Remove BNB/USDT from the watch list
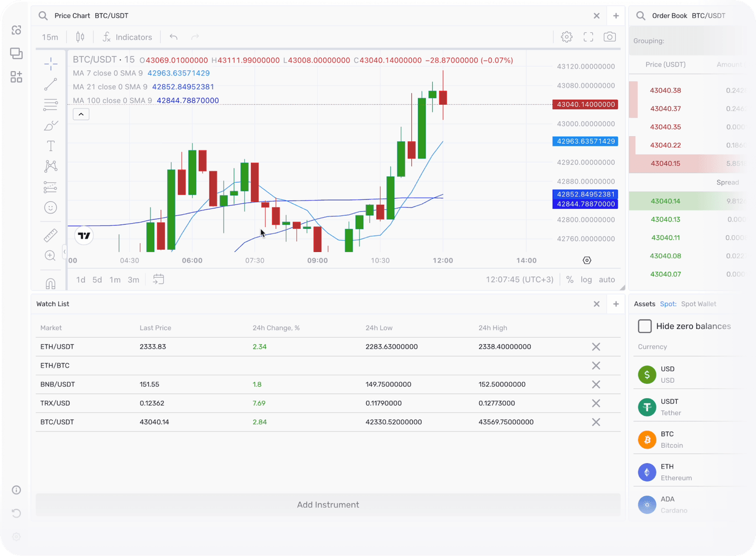This screenshot has height=556, width=756. pyautogui.click(x=596, y=384)
